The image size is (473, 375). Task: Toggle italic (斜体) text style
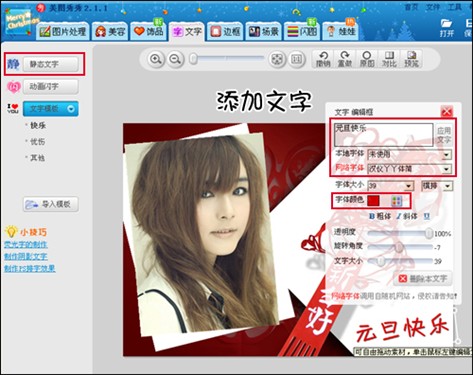pyautogui.click(x=407, y=216)
